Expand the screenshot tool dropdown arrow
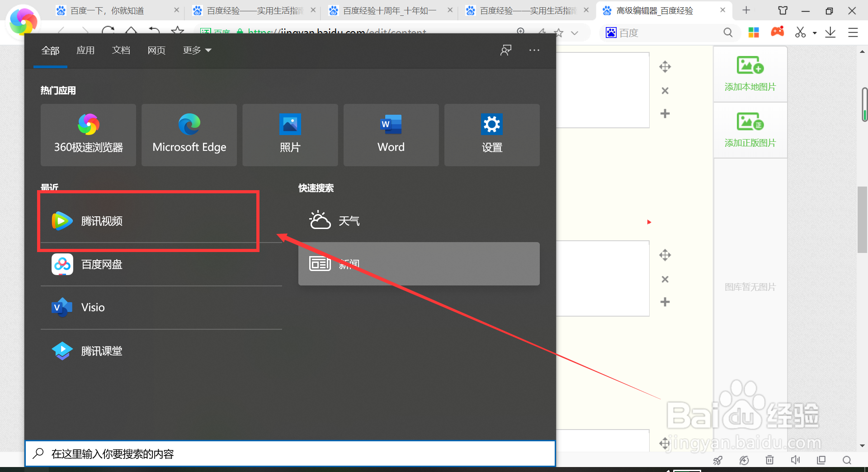The height and width of the screenshot is (472, 868). tap(815, 33)
